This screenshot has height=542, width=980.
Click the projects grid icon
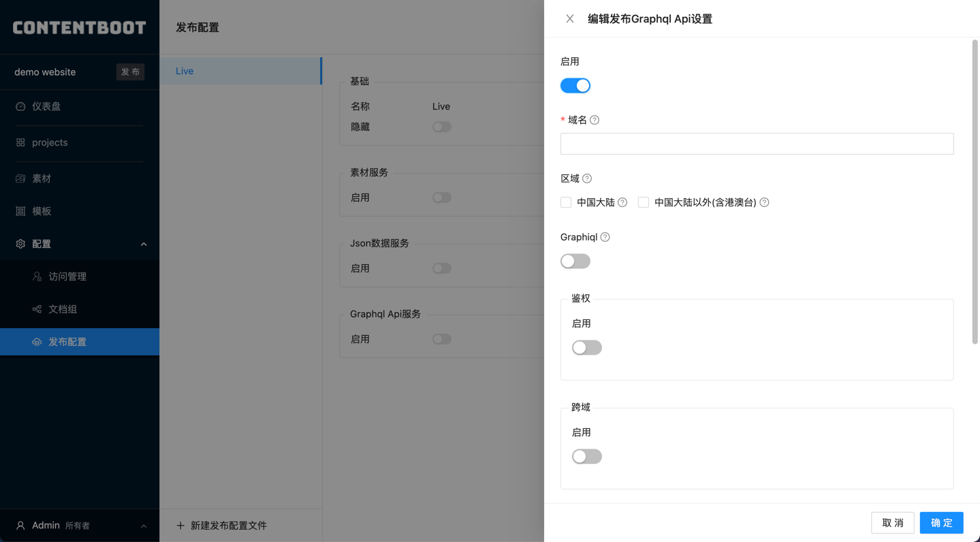tap(20, 142)
